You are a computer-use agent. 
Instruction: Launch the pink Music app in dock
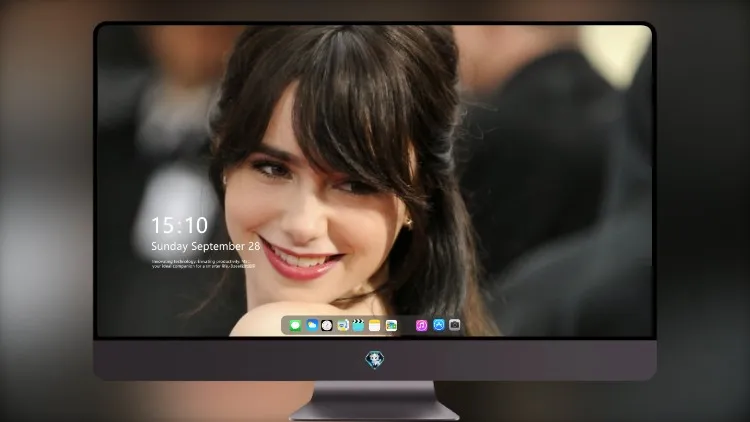pos(421,326)
